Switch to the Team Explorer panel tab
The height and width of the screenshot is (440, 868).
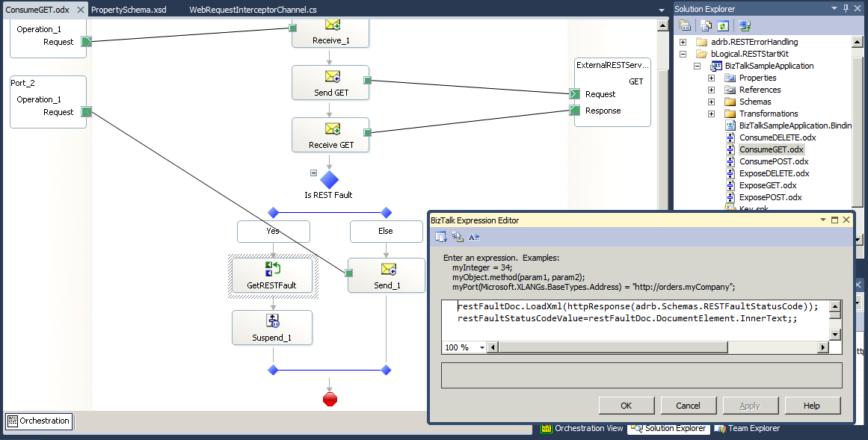747,428
